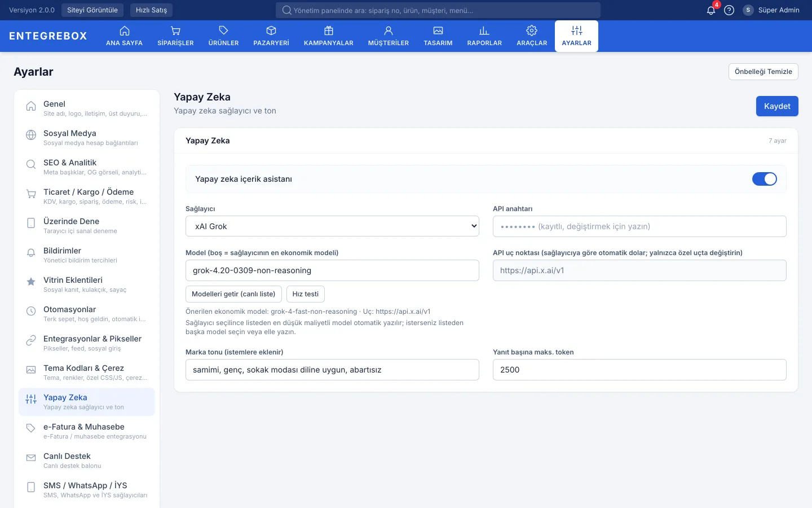The image size is (812, 508).
Task: Click the Vitrin Eklentileri star icon
Action: coord(31,282)
